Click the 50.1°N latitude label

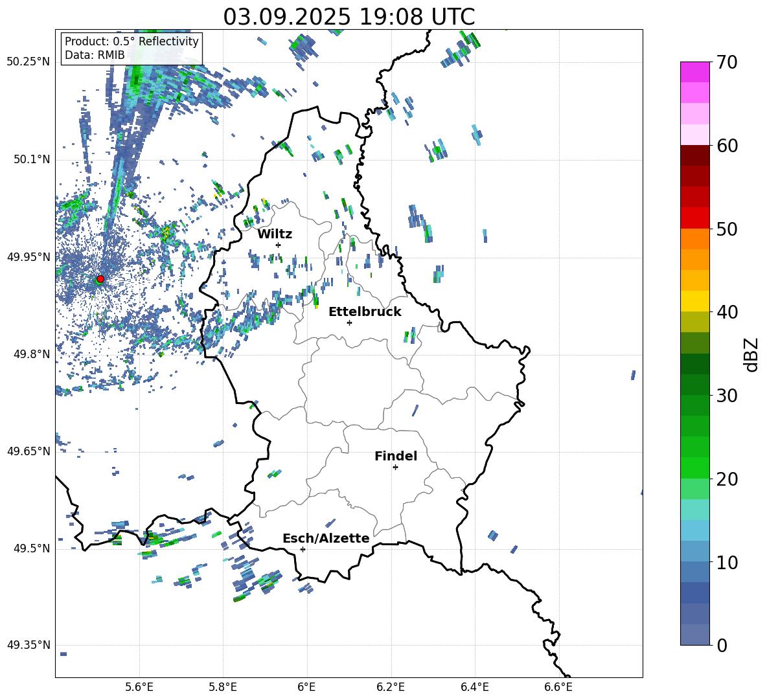click(x=32, y=160)
